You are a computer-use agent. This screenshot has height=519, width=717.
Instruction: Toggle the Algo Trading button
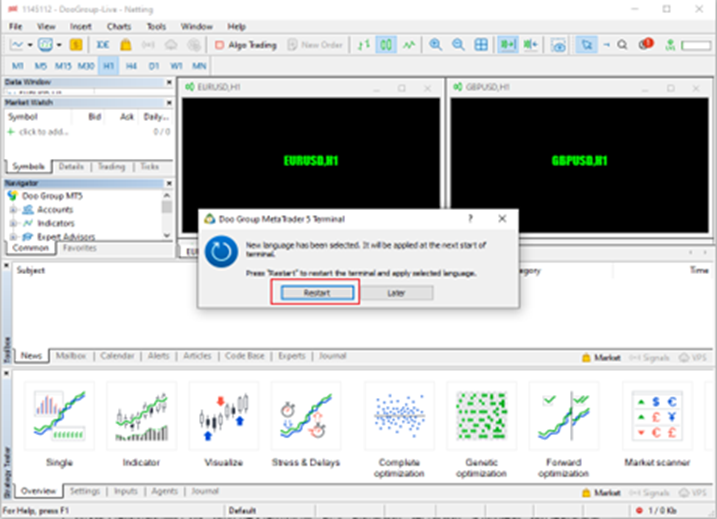tap(246, 45)
